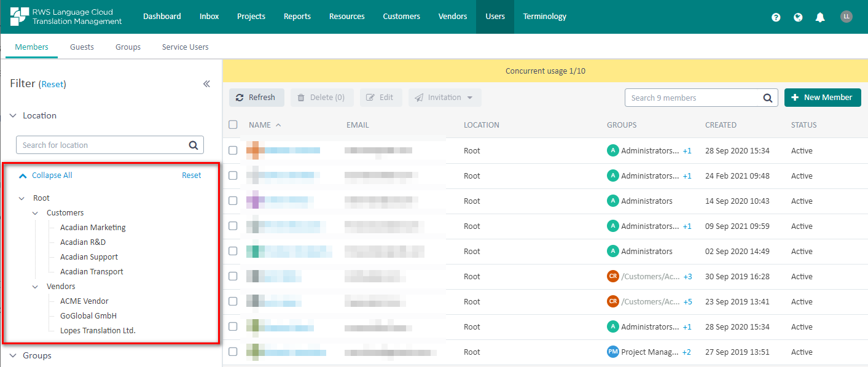
Task: Select the member created 30 Sep 2019
Action: tap(233, 276)
